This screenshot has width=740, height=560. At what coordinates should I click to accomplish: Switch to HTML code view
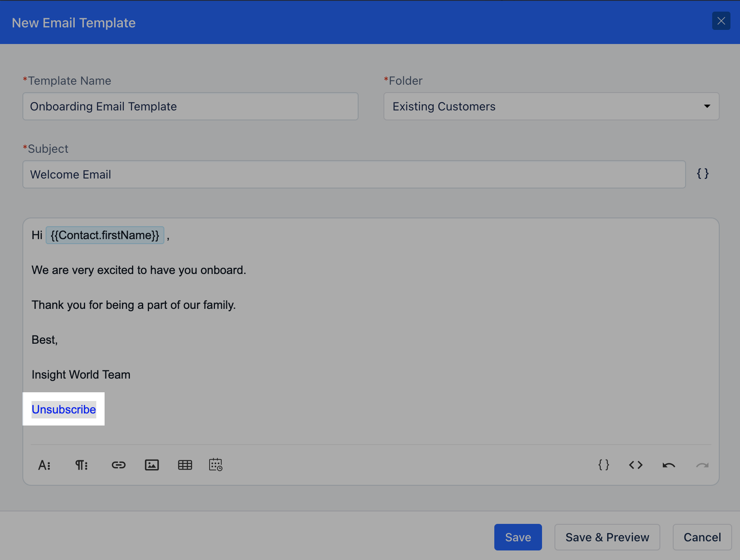pos(635,465)
